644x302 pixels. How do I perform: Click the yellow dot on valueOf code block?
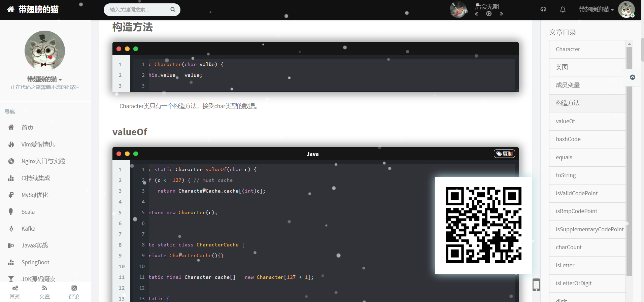tap(127, 154)
